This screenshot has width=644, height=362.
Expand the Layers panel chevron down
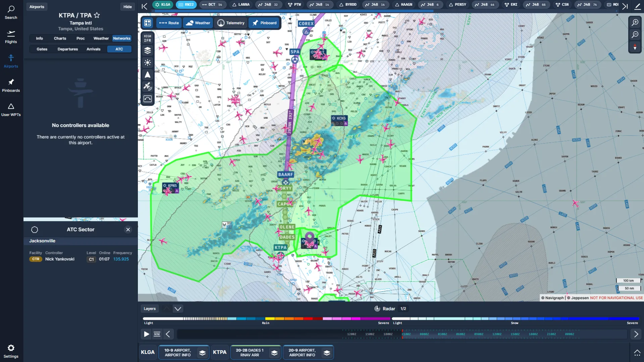[178, 309]
